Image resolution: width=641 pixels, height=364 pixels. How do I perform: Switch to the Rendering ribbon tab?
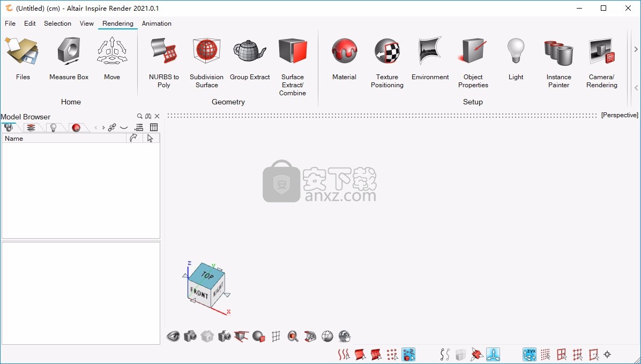pyautogui.click(x=118, y=23)
